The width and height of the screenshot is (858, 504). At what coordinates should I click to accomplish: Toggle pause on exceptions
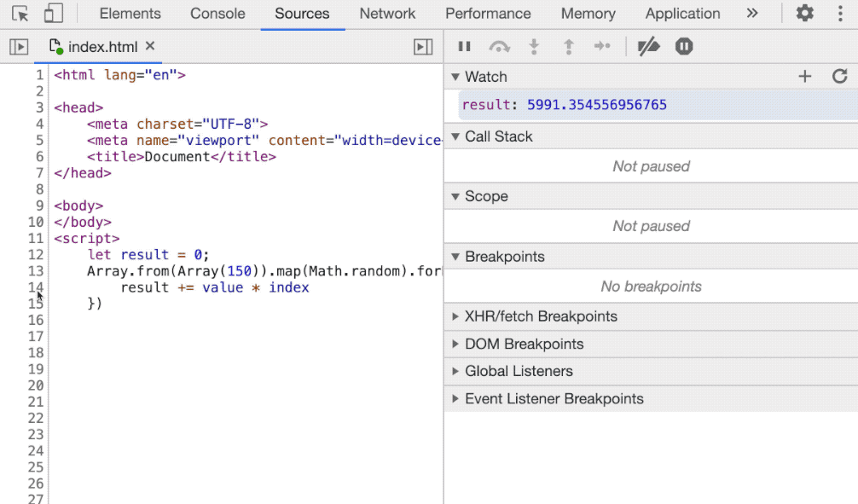684,47
